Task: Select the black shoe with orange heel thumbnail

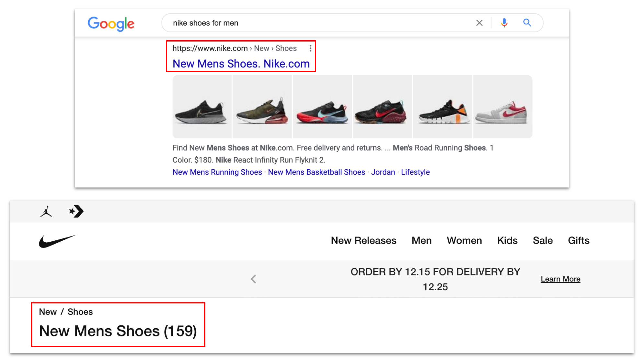Action: 443,107
